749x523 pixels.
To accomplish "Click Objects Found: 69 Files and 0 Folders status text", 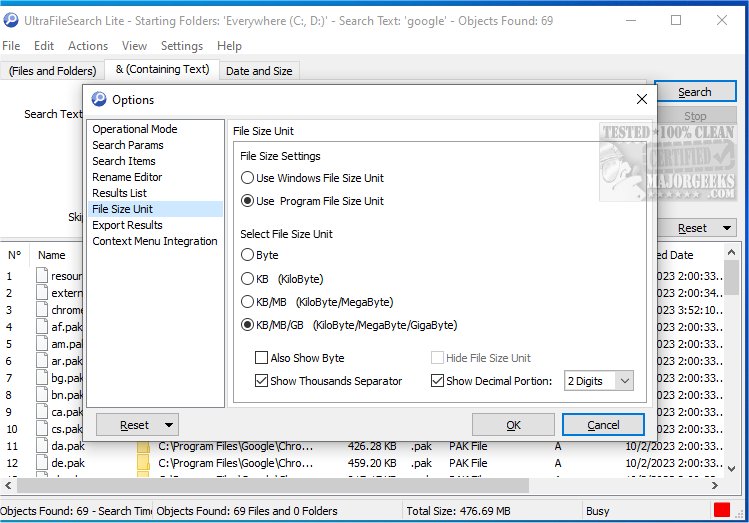I will click(246, 511).
